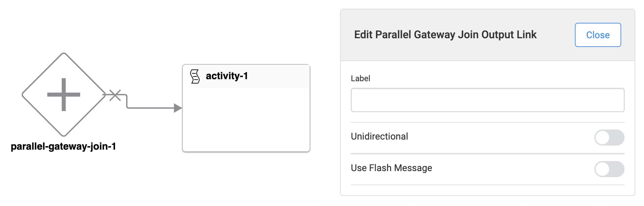The width and height of the screenshot is (644, 206).
Task: Click the activity-1 header bar
Action: (246, 76)
